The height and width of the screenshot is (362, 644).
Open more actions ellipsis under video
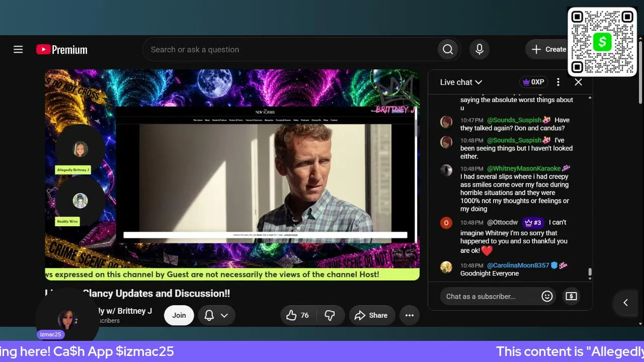pyautogui.click(x=410, y=315)
